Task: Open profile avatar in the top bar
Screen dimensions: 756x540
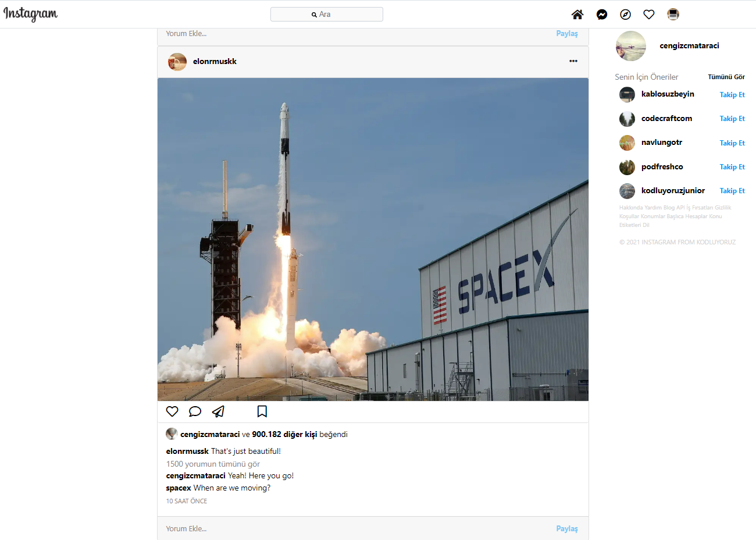Action: (x=673, y=15)
